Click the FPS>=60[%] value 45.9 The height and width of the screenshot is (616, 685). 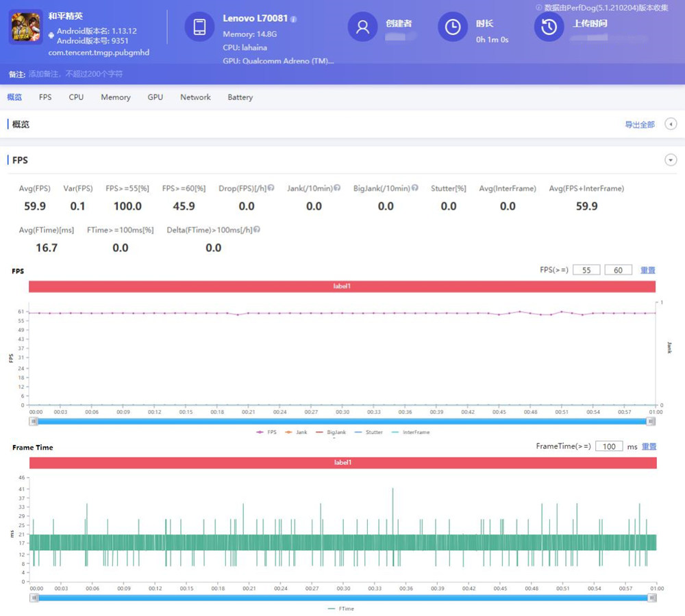click(x=184, y=206)
